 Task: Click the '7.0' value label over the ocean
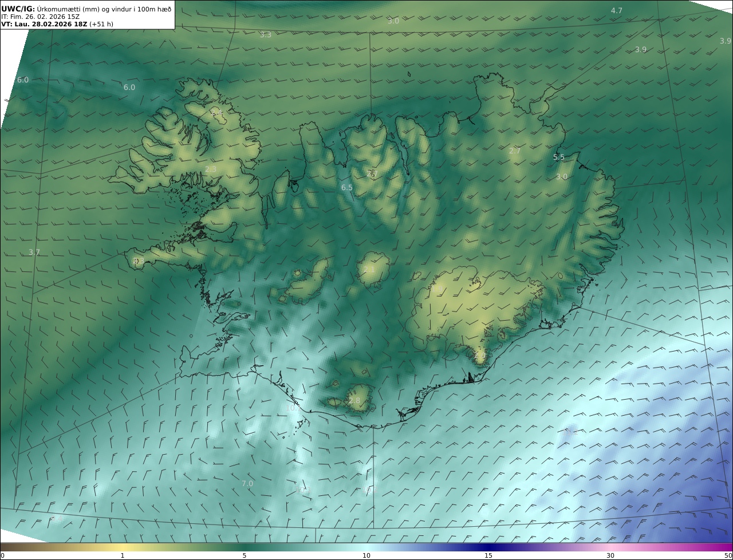(247, 484)
